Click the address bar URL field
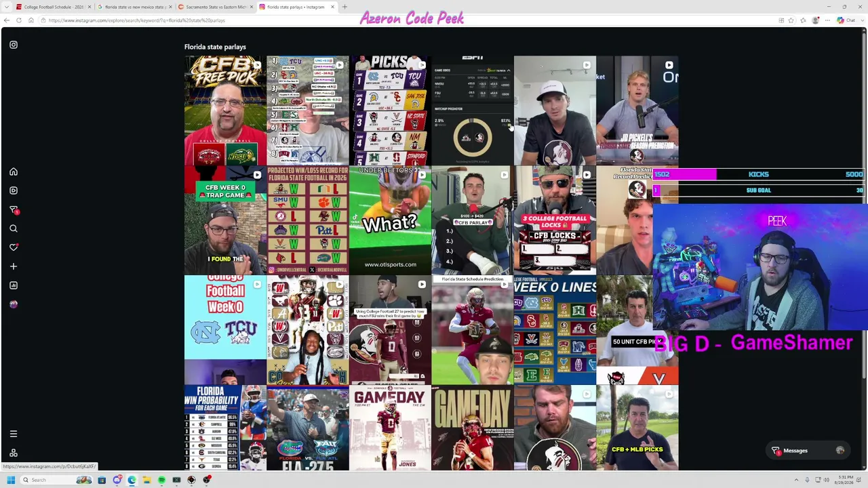 coord(407,20)
